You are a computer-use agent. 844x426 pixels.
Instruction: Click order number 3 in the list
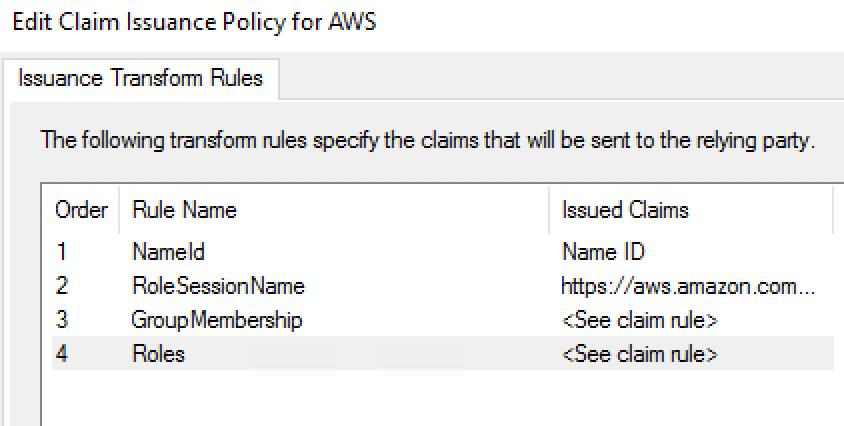tap(62, 320)
